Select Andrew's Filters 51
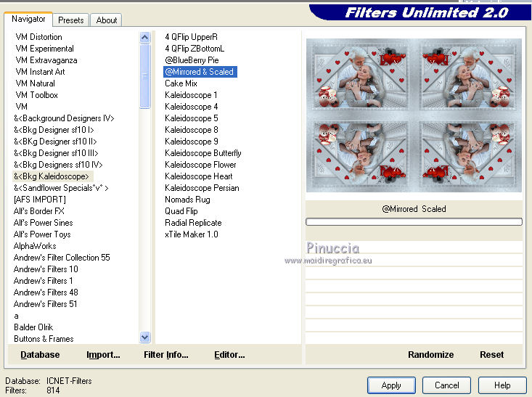The width and height of the screenshot is (532, 397). click(45, 303)
